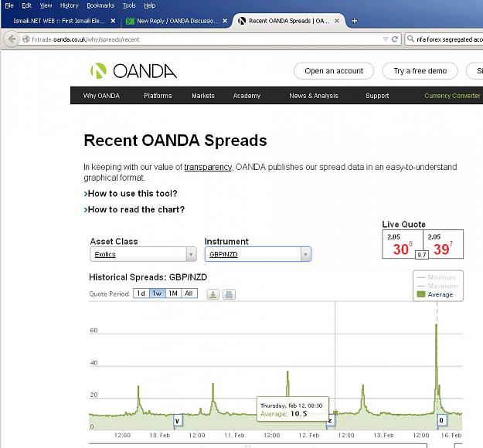Select the 1w quote period

point(157,294)
